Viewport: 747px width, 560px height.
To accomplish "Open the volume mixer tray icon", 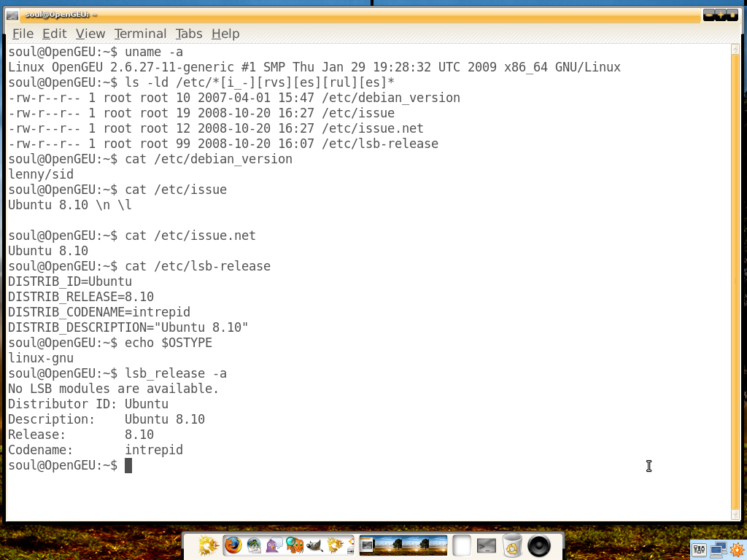I will click(x=699, y=551).
